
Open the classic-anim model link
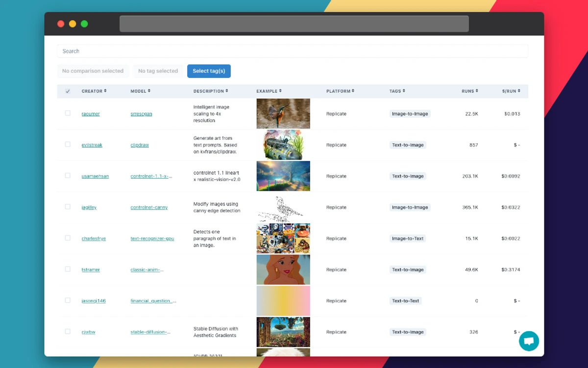147,270
